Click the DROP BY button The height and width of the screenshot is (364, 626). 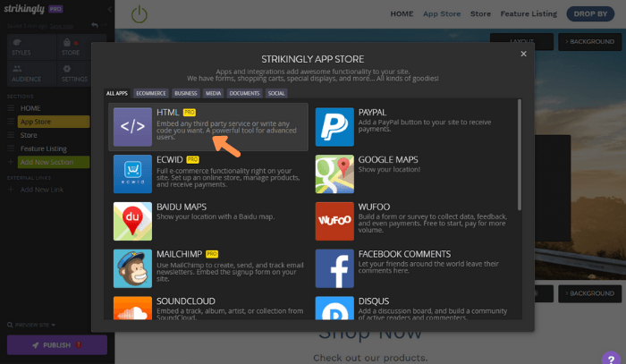coord(590,14)
